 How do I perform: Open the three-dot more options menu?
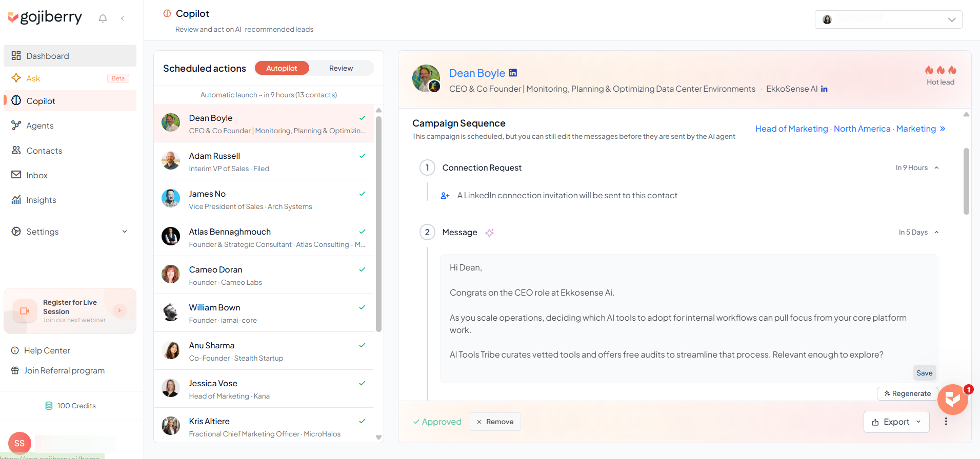pyautogui.click(x=946, y=422)
